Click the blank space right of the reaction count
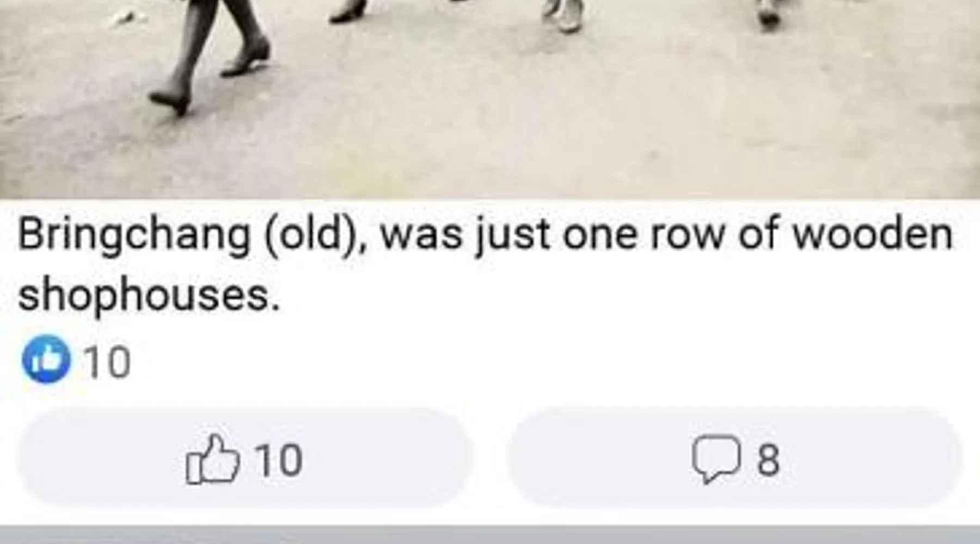 [x=544, y=361]
